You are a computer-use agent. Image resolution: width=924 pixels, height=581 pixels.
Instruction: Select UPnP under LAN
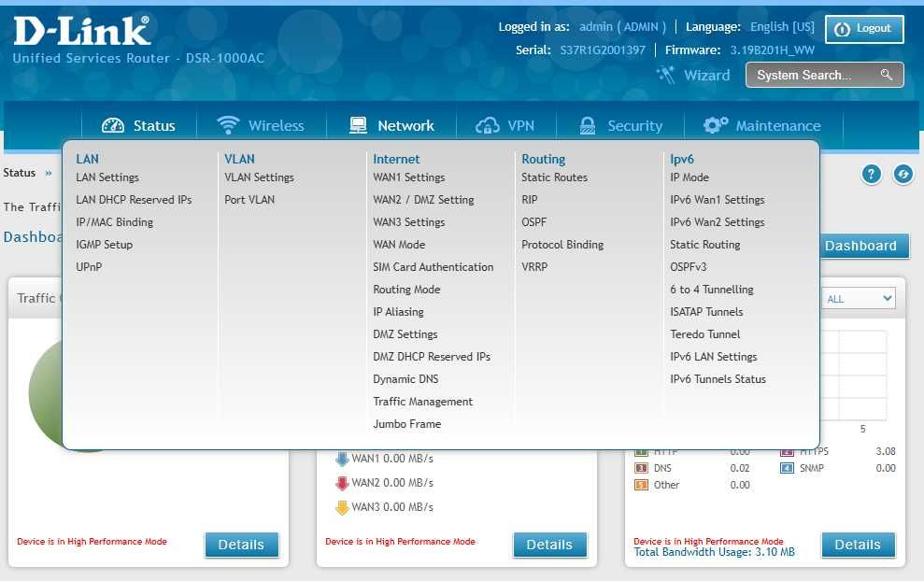point(89,267)
